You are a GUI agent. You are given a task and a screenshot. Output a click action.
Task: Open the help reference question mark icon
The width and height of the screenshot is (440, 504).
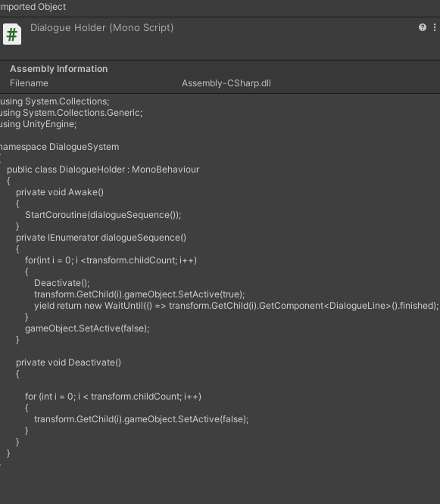coord(423,28)
